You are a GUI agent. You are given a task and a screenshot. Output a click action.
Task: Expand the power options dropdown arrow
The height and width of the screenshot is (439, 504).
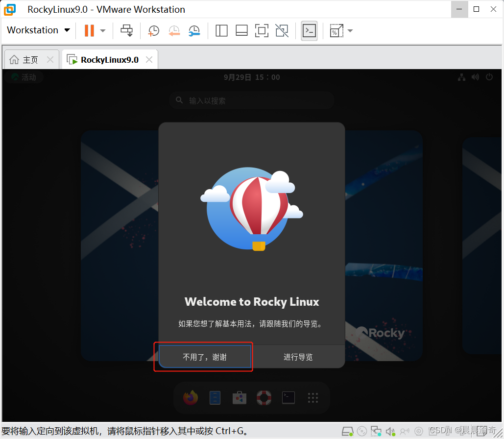tap(103, 31)
